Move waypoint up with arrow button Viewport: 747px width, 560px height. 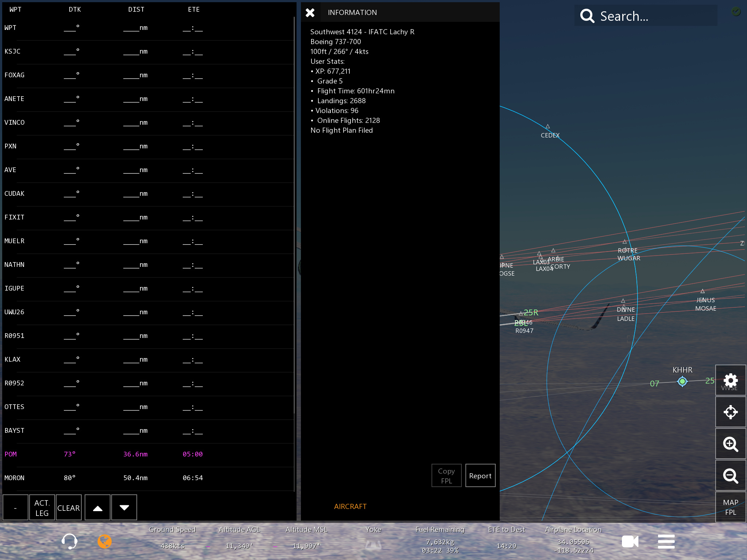(x=97, y=507)
